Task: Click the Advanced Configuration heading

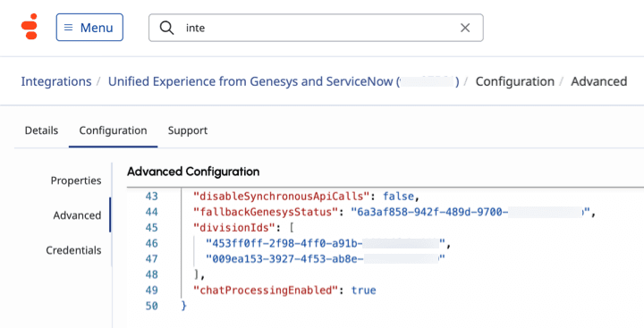Action: click(x=193, y=172)
